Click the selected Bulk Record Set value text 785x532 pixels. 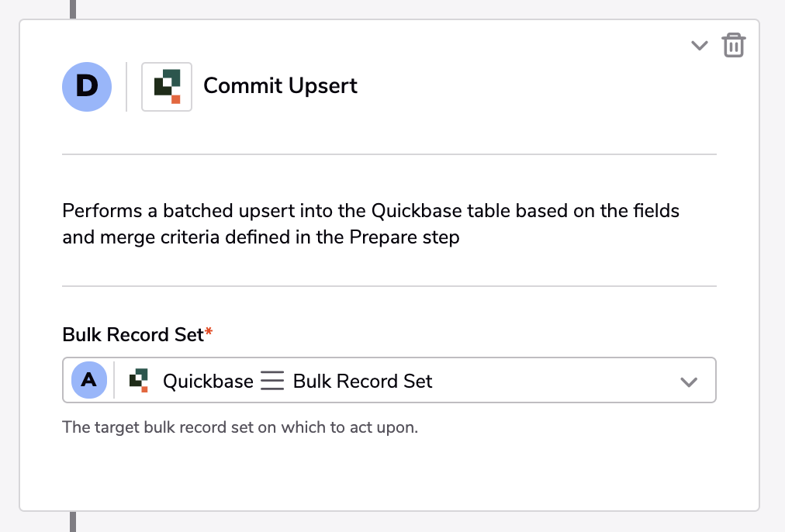[362, 382]
